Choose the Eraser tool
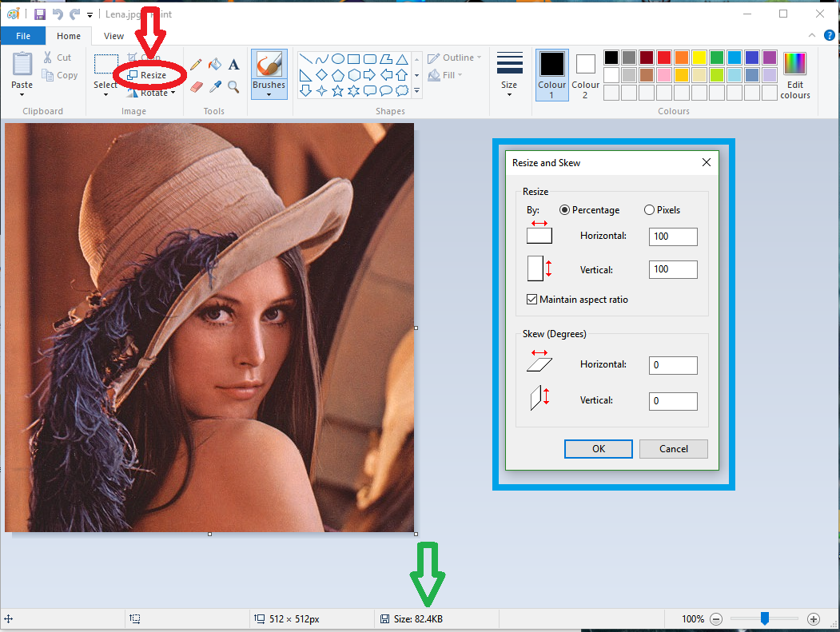The image size is (840, 632). click(197, 86)
